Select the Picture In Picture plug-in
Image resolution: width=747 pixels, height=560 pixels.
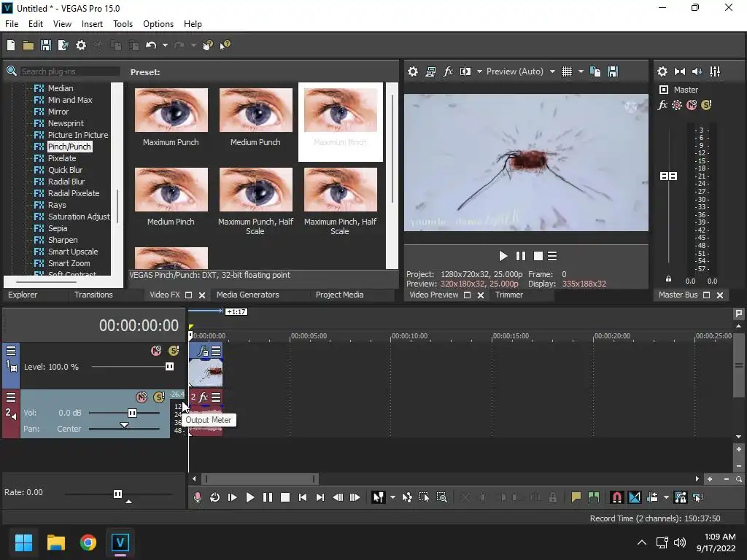(x=78, y=135)
